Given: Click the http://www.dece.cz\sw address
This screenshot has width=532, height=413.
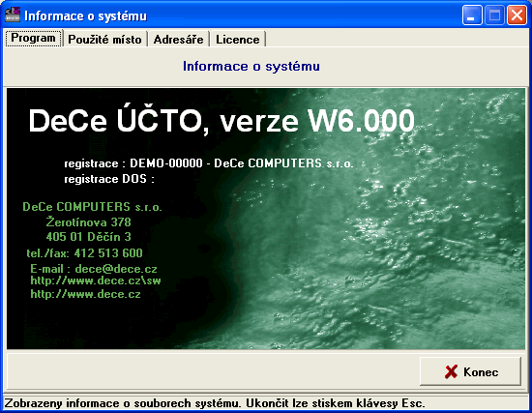Looking at the screenshot, I should pos(96,280).
